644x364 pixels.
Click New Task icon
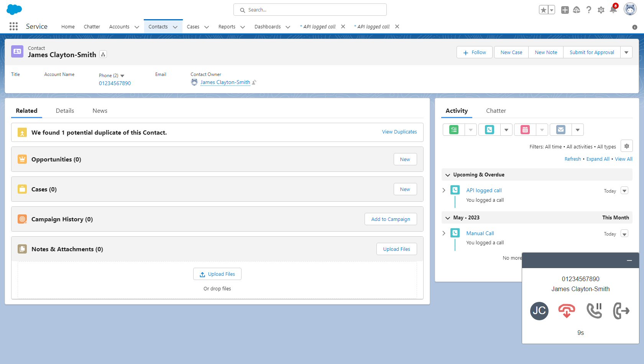pyautogui.click(x=454, y=130)
